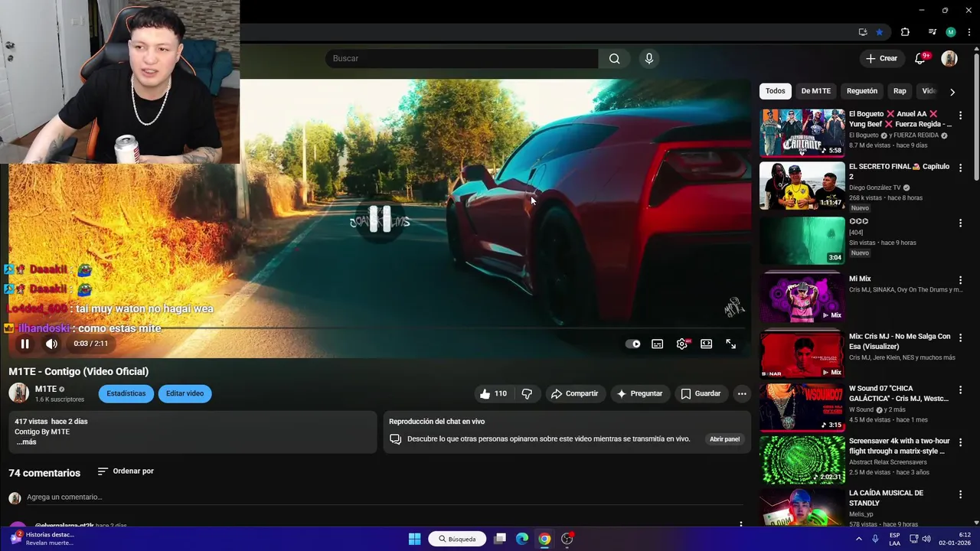
Task: Open EL SECRETO FINAL Capítulo 2 thumbnail
Action: [x=802, y=186]
